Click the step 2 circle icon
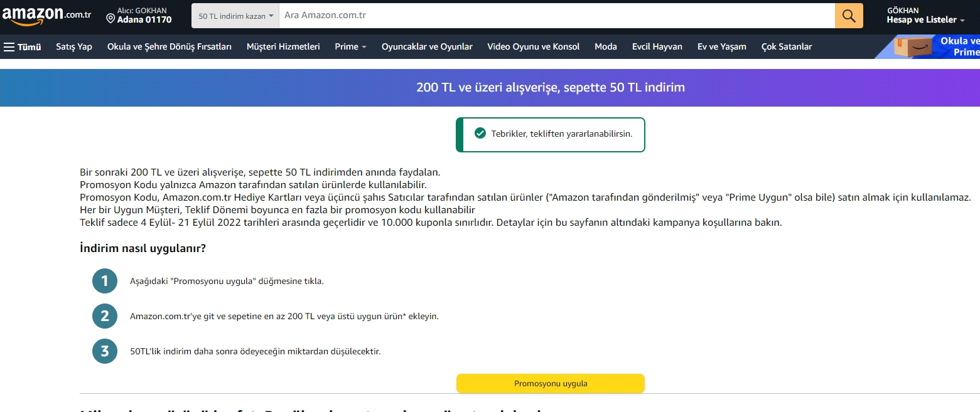The height and width of the screenshot is (412, 980). (x=105, y=316)
